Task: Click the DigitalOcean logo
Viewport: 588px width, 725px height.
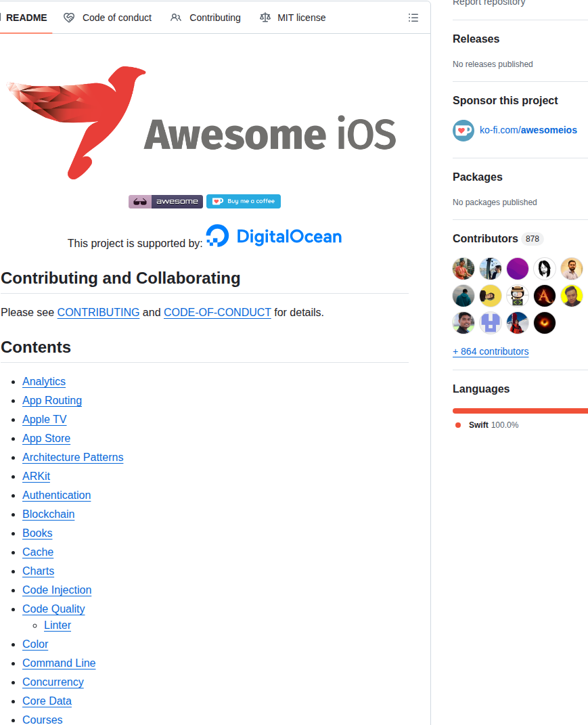Action: (273, 236)
